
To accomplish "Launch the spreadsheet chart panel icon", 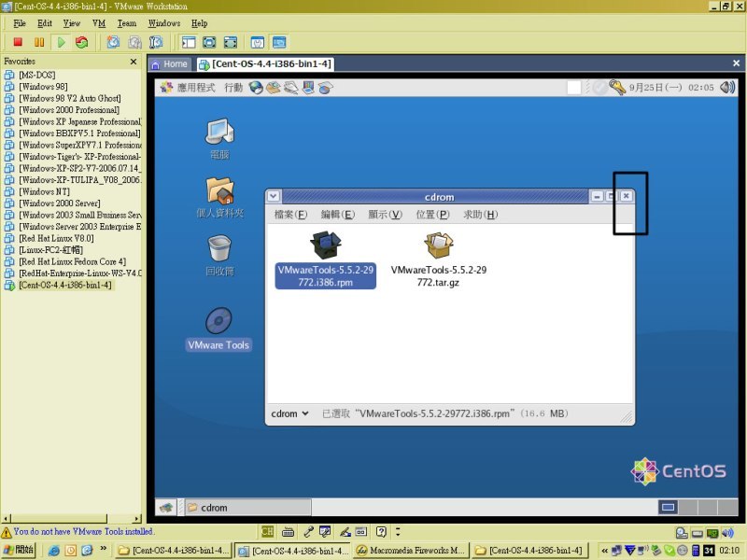I will (x=326, y=88).
